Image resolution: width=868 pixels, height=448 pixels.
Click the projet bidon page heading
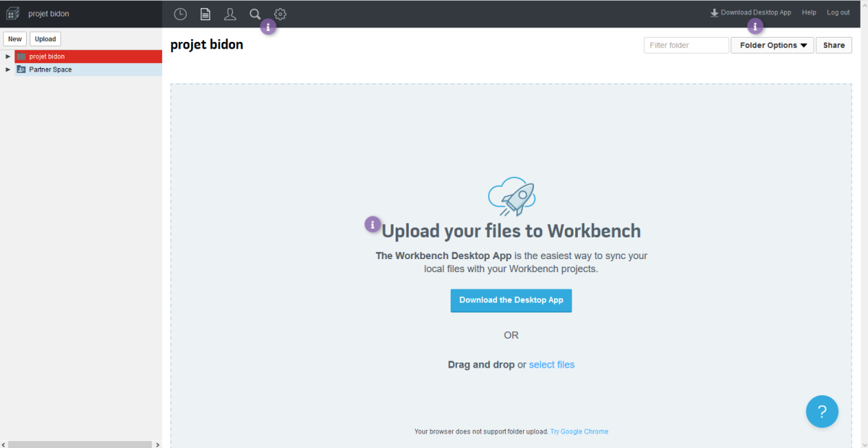click(x=207, y=45)
